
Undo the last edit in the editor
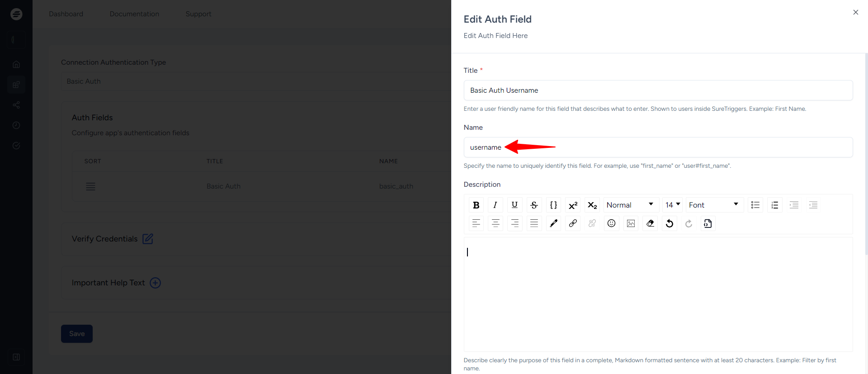[x=670, y=223]
